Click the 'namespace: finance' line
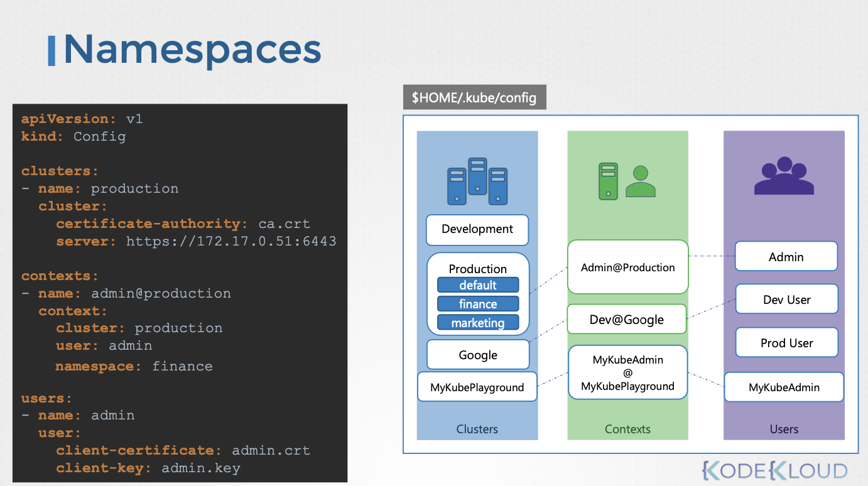This screenshot has width=868, height=486. 134,366
